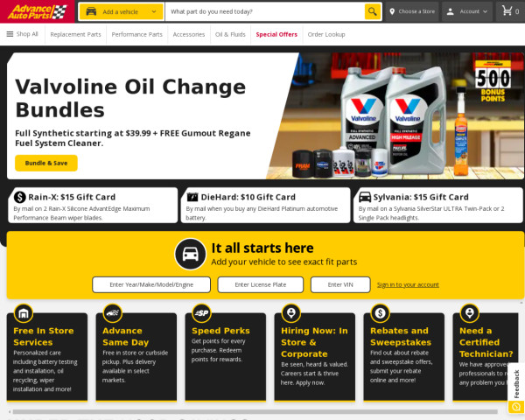Follow Sign in to your account link

(408, 284)
